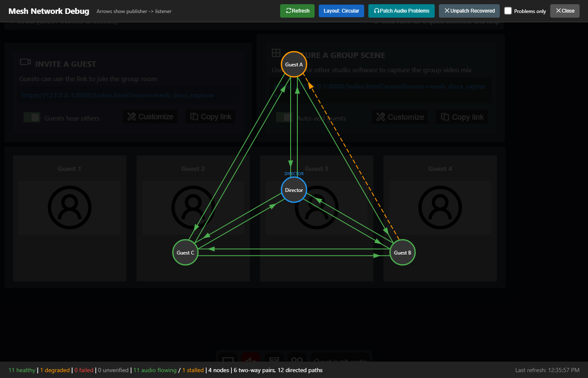Select the Guest B node
588x378 pixels.
[x=402, y=252]
